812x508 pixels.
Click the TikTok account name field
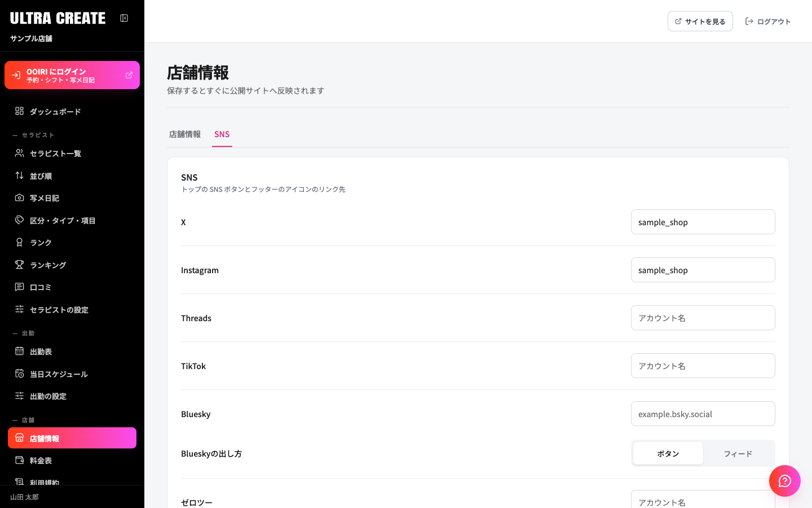point(703,366)
